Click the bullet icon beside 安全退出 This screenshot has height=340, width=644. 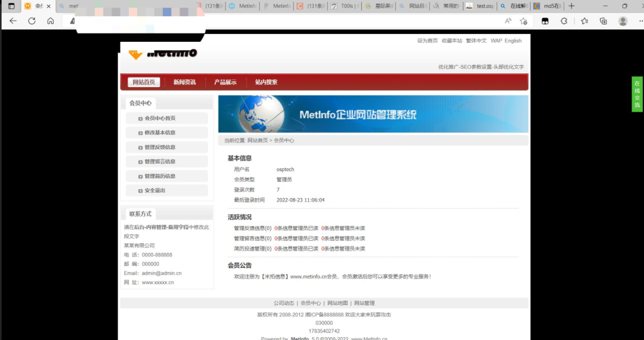141,191
